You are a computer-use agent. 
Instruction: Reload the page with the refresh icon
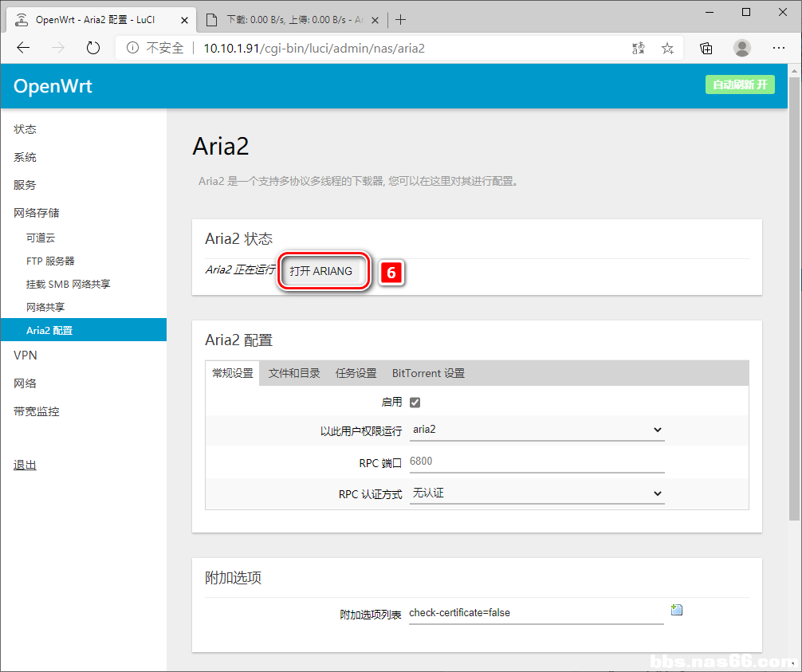pyautogui.click(x=93, y=48)
